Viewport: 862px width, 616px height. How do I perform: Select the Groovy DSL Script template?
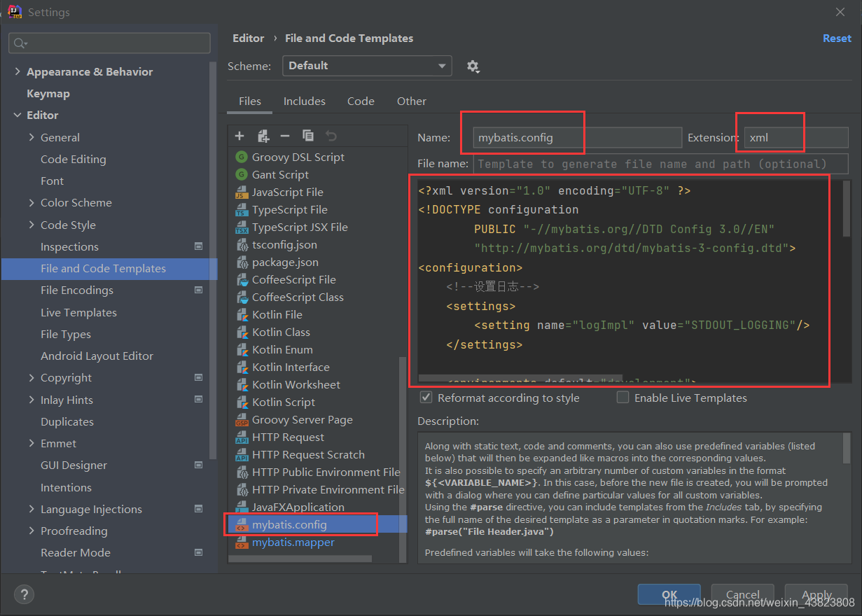pyautogui.click(x=298, y=157)
